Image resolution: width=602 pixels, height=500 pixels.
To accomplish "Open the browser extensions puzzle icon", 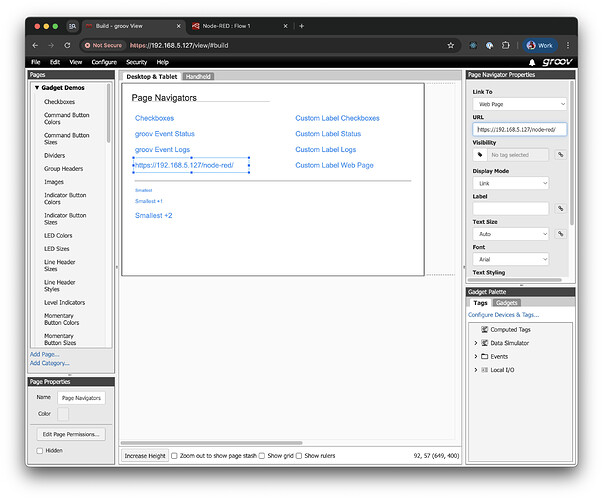I will click(x=506, y=45).
